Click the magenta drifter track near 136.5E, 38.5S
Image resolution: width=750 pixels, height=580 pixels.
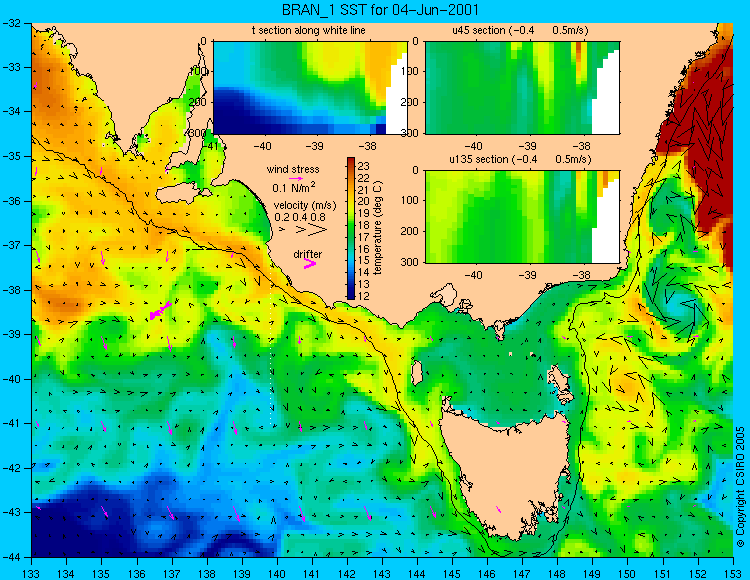[160, 311]
